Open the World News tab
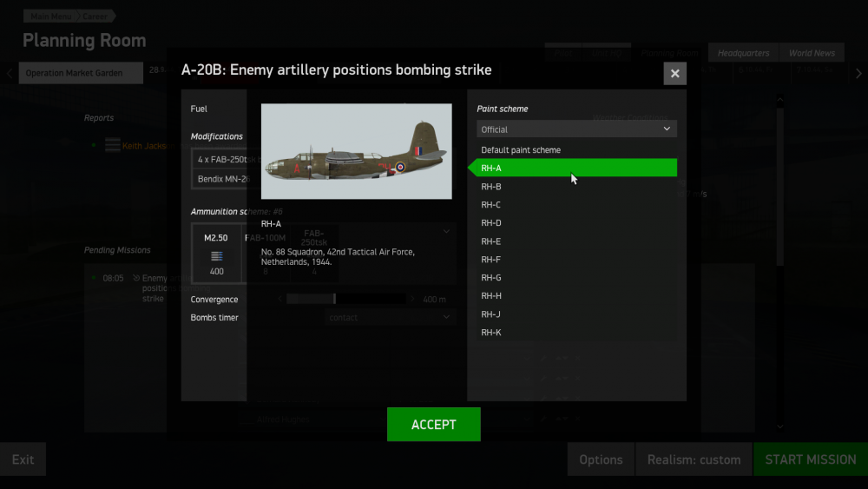Viewport: 868px width, 489px height. coord(812,54)
